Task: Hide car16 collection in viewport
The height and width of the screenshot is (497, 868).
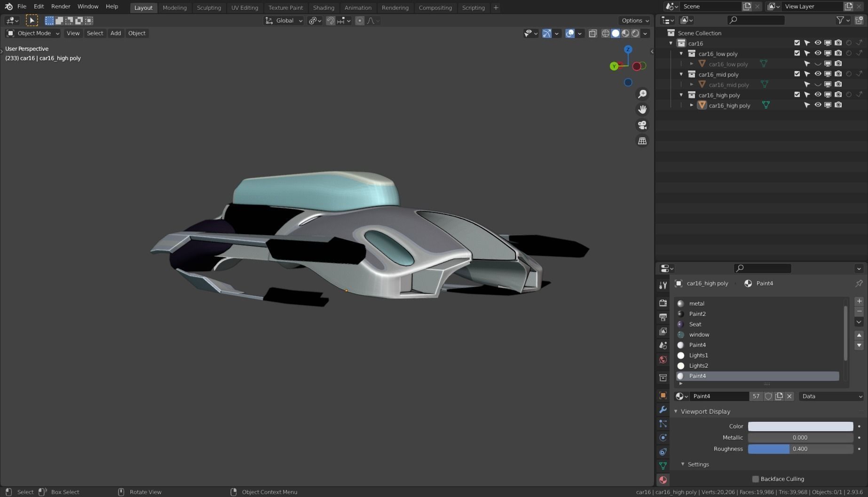Action: pos(818,43)
